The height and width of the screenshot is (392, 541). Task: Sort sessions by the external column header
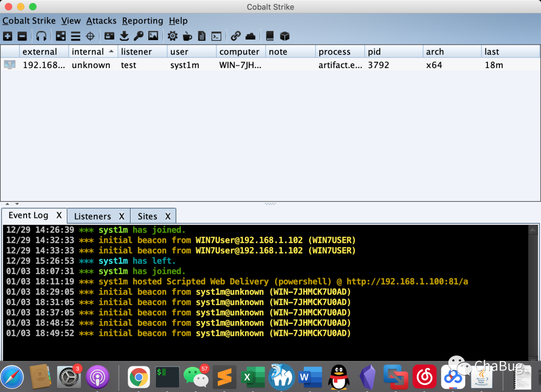44,52
